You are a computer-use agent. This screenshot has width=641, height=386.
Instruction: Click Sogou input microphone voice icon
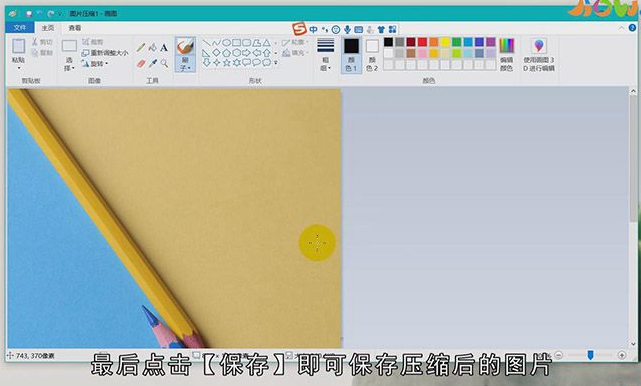click(x=347, y=29)
